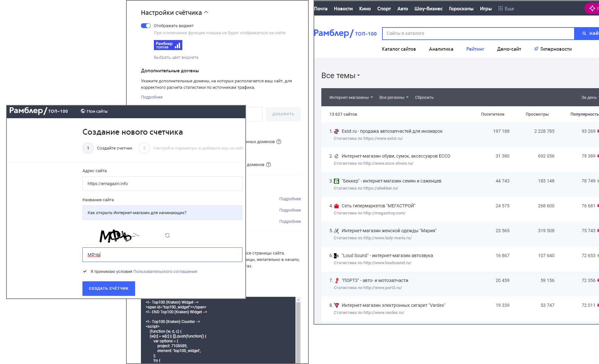
Task: Click step 2 'Настройте параметры' indicator
Action: [x=144, y=148]
